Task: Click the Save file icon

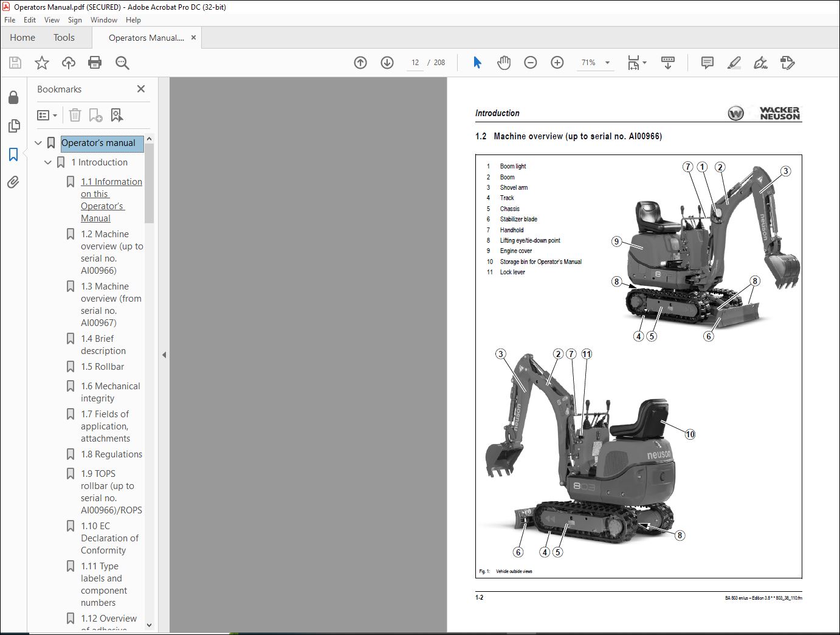Action: pos(15,63)
